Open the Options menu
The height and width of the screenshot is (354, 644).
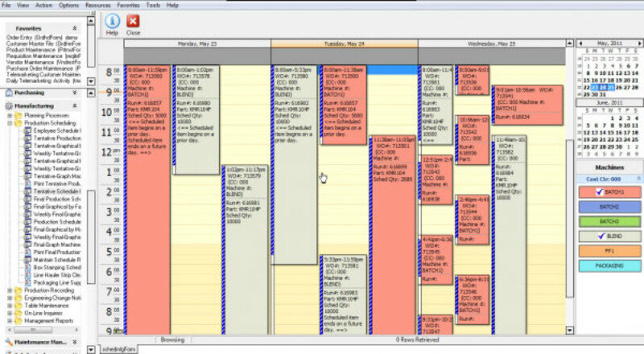(68, 4)
